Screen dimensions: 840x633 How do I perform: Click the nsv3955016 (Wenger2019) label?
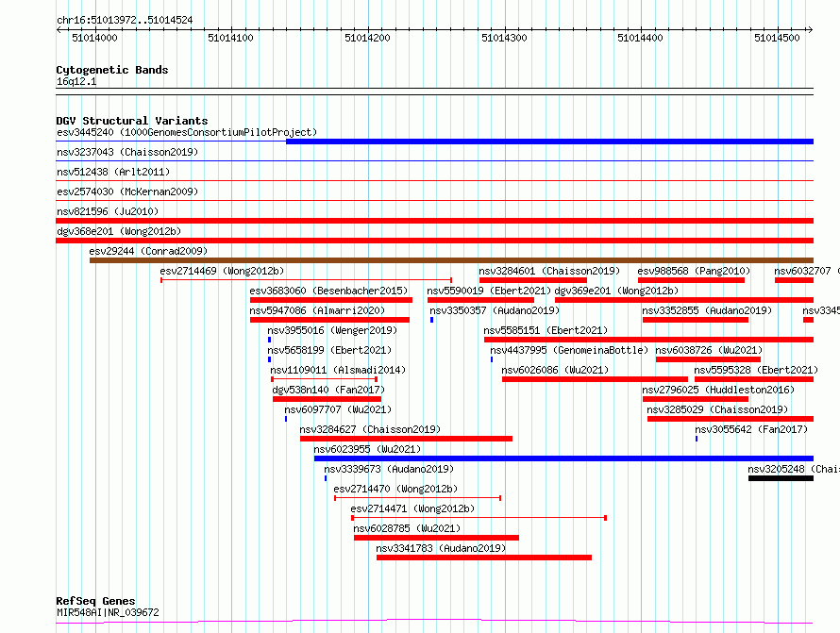332,330
